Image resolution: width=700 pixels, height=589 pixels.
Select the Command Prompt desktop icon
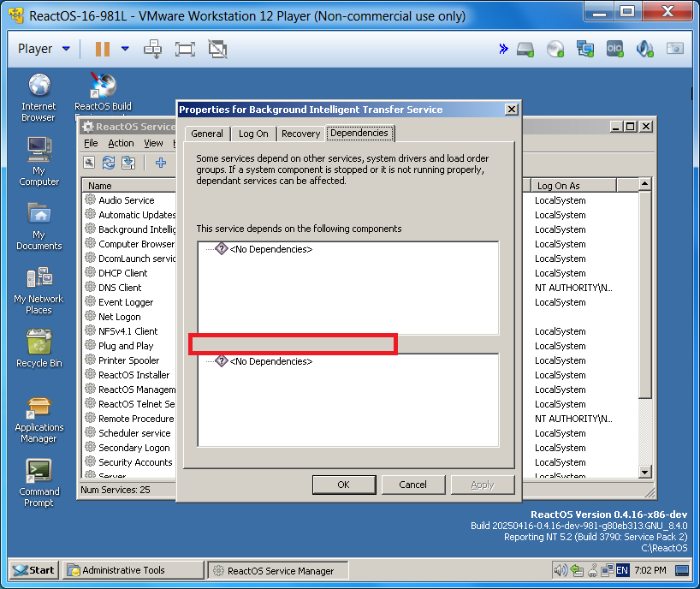(39, 483)
